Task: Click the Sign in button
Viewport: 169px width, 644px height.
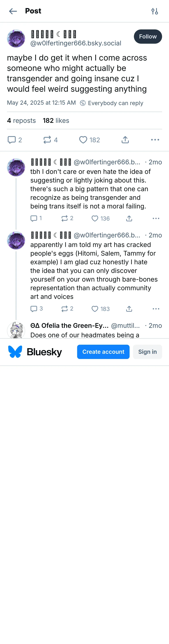Action: click(x=147, y=352)
